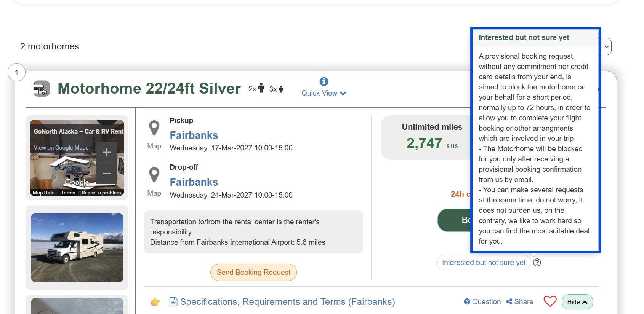Click the motorhome vehicle icon beside title

click(x=42, y=89)
